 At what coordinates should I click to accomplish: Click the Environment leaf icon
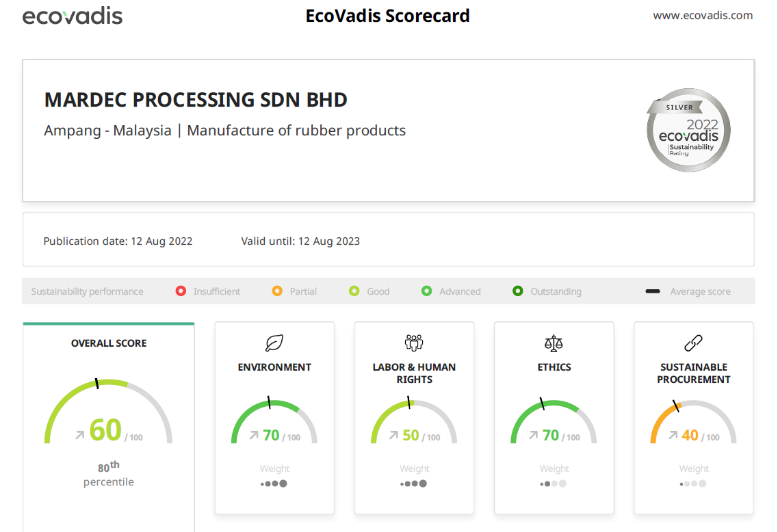pyautogui.click(x=274, y=343)
